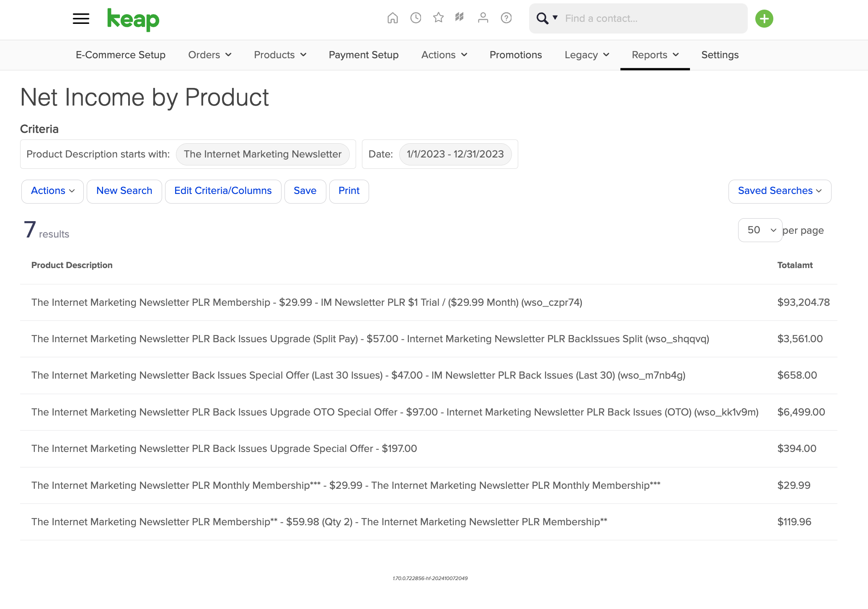
Task: Click the $3,561.00 total amount
Action: tap(800, 339)
